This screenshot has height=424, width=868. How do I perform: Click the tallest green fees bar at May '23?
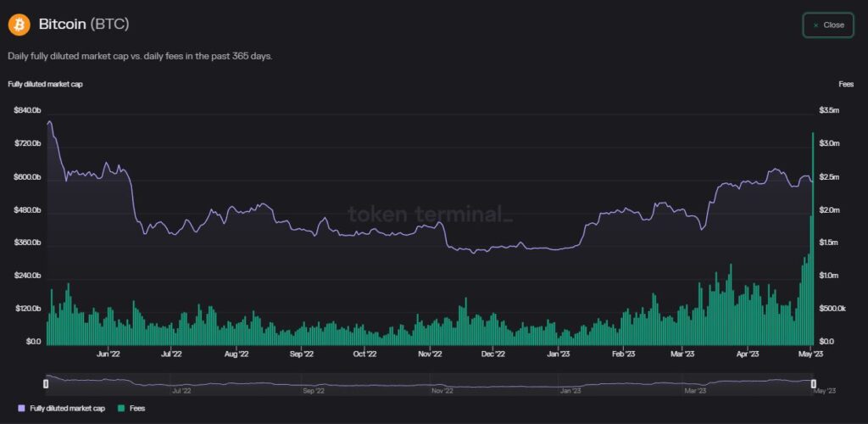(813, 237)
